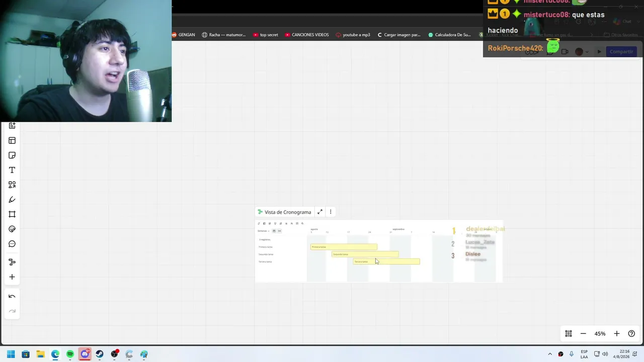Click the Vista de Cronograma title

[x=288, y=212]
